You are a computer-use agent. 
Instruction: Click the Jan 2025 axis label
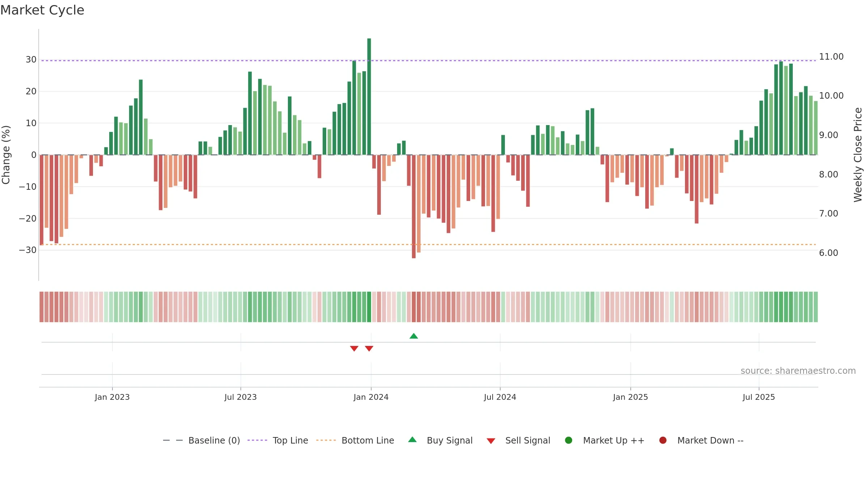[x=630, y=397]
